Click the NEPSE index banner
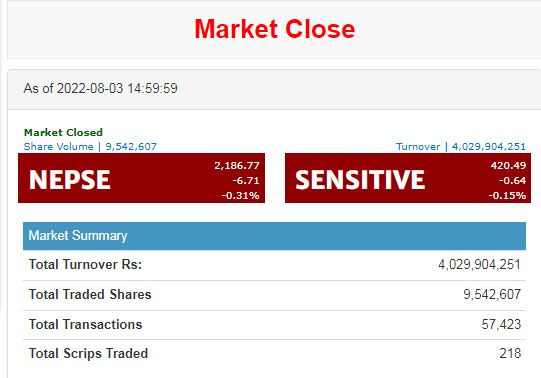This screenshot has height=378, width=541. tap(141, 178)
